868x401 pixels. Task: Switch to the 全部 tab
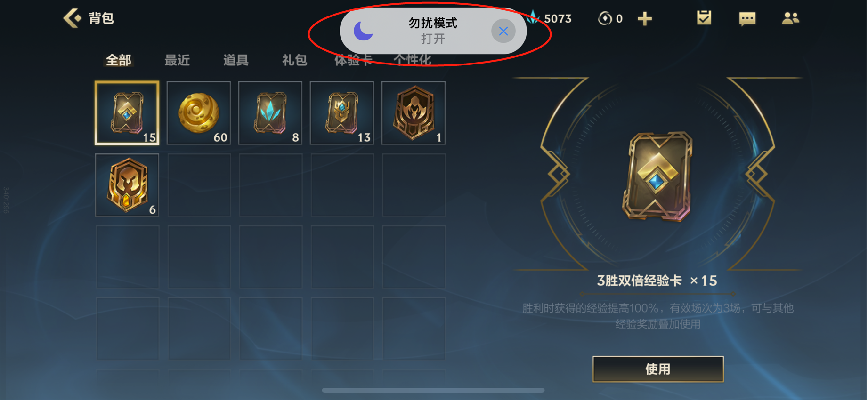coord(119,60)
